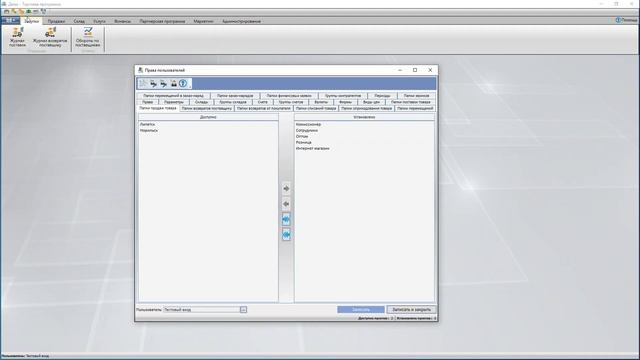Click the second quick-access icon in top toolbar
The image size is (640, 360).
click(x=14, y=11)
